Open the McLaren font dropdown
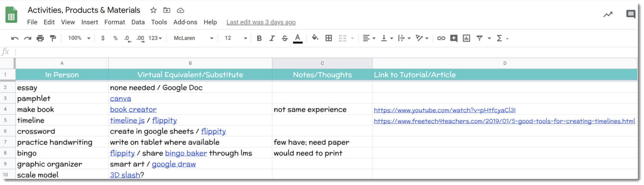 coord(193,38)
